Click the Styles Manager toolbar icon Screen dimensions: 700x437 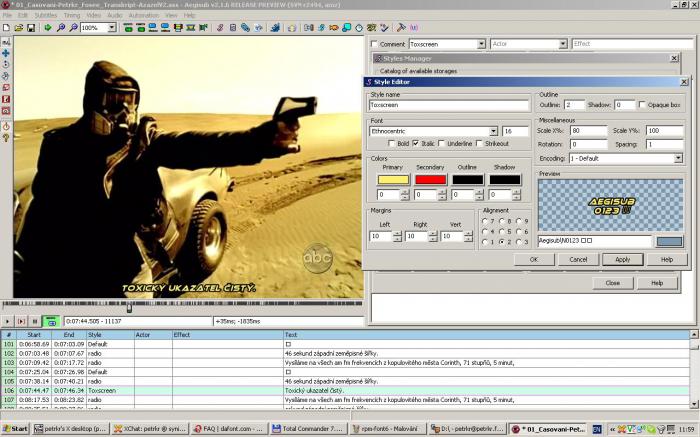pos(220,28)
